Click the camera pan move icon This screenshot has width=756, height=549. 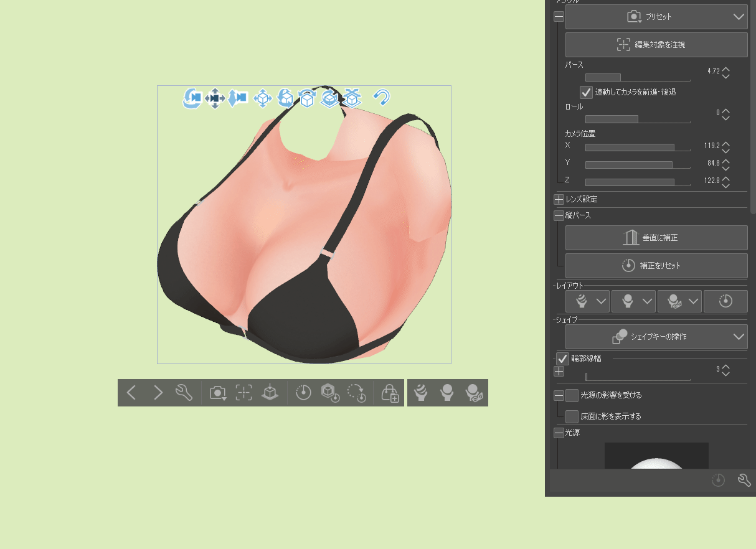click(215, 98)
